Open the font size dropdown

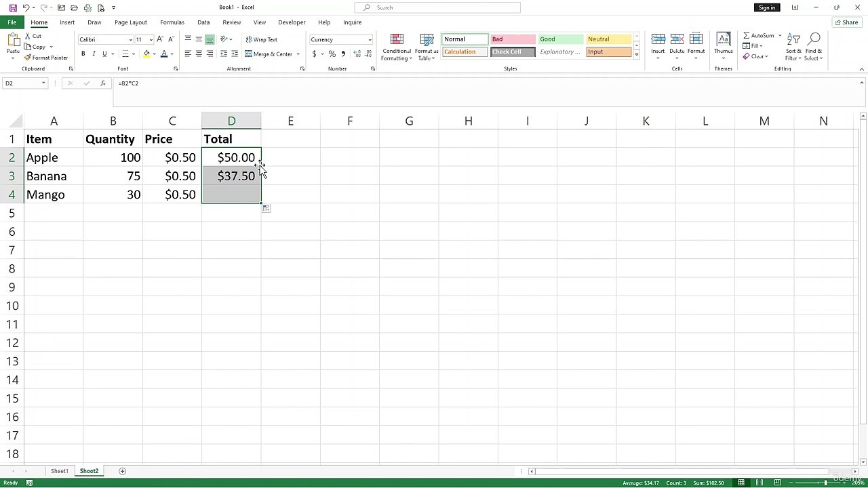[151, 39]
